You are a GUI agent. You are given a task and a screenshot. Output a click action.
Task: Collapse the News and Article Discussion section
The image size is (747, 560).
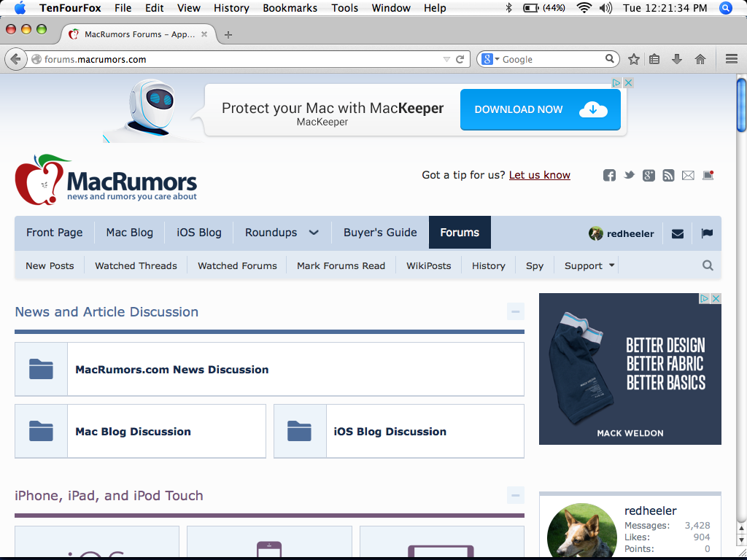pyautogui.click(x=516, y=312)
